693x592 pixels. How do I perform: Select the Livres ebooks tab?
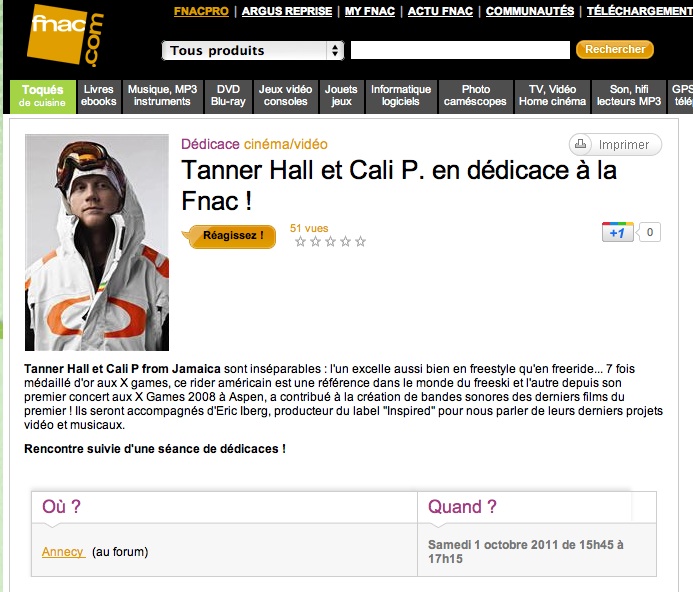tap(99, 96)
